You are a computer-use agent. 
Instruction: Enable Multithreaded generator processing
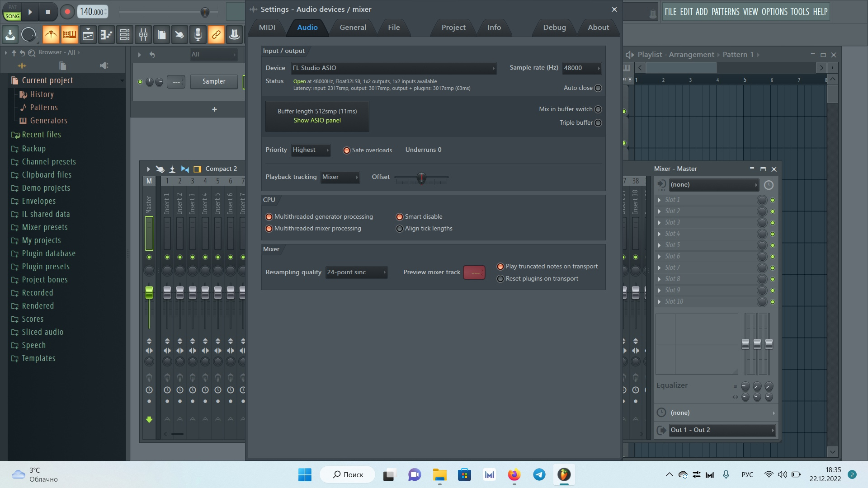[x=269, y=216]
